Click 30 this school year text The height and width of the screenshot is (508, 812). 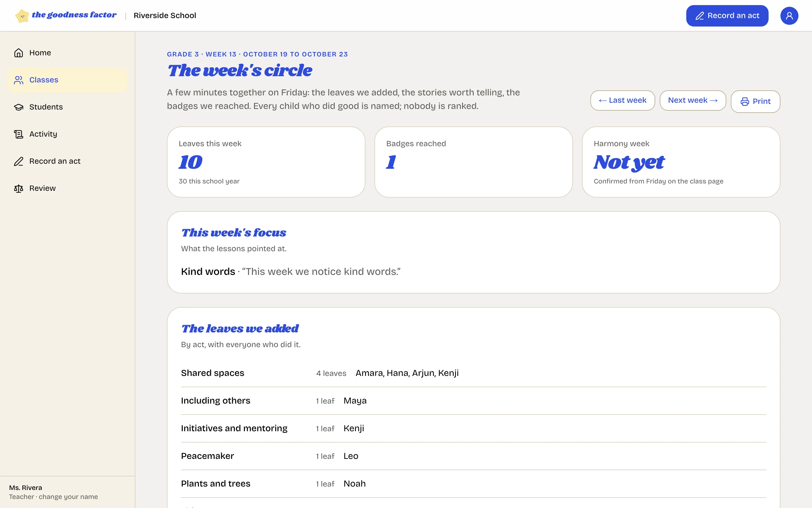click(209, 181)
